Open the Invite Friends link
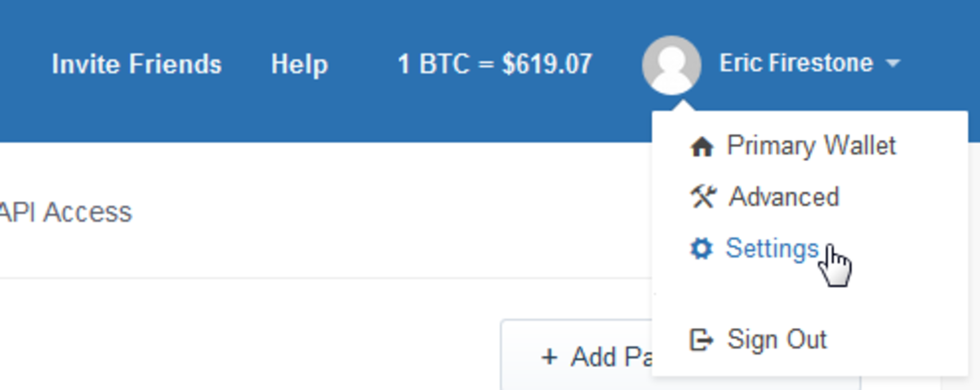Image resolution: width=980 pixels, height=390 pixels. (136, 64)
